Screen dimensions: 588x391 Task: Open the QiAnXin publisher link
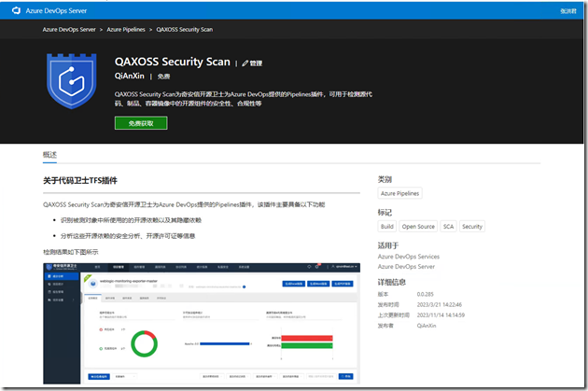pyautogui.click(x=130, y=76)
